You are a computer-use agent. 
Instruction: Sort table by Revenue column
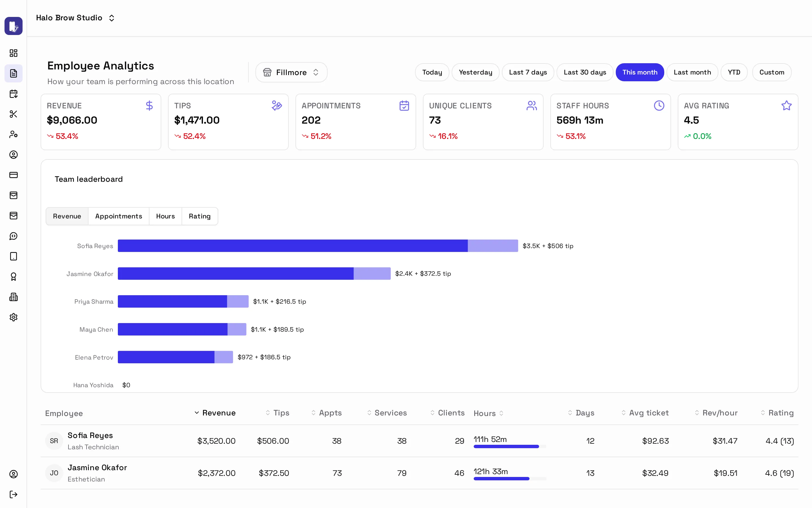[x=215, y=413]
